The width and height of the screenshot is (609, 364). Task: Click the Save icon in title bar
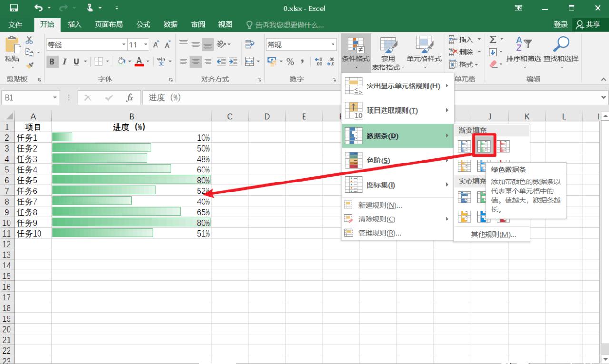click(x=14, y=8)
